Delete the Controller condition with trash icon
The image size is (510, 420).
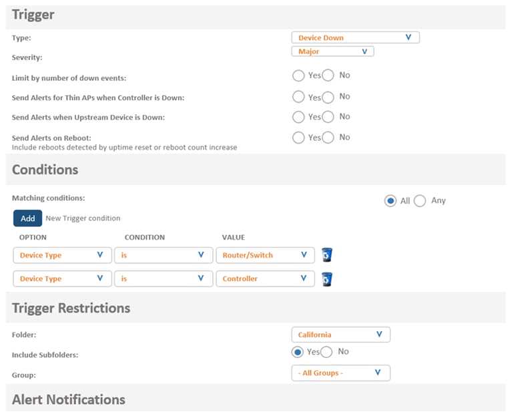[326, 279]
